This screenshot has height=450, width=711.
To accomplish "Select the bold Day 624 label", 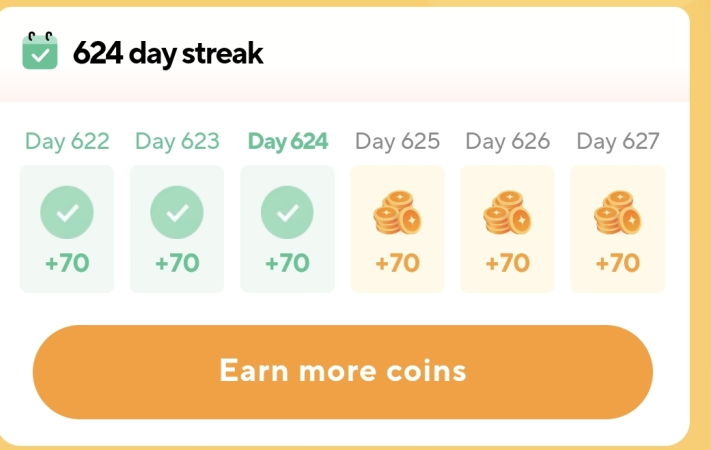I will click(x=287, y=141).
